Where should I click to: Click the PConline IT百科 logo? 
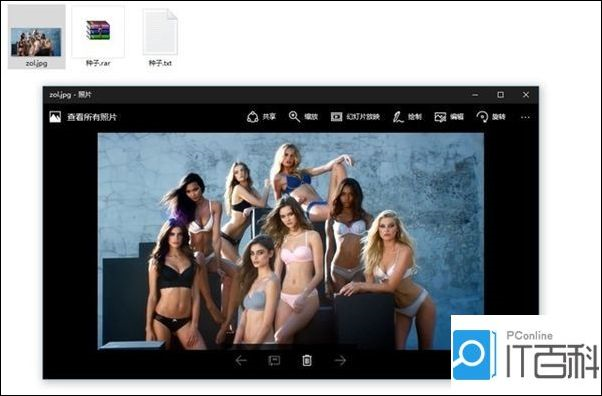[x=525, y=354]
